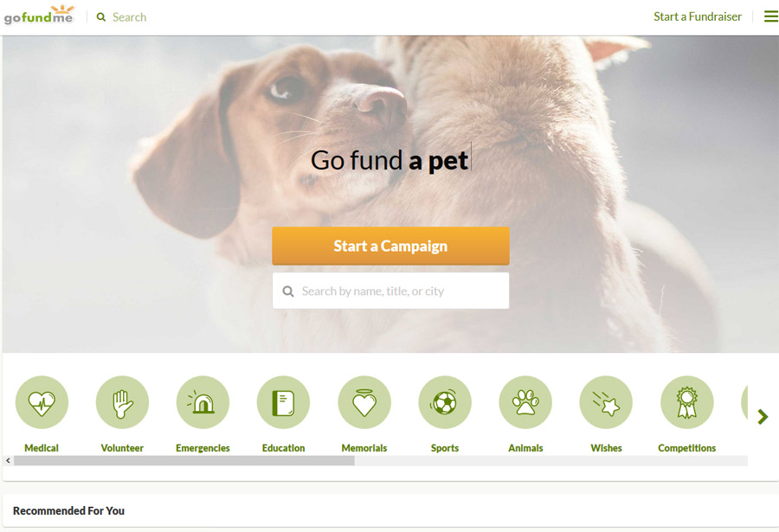Select the Sports soccer ball icon
This screenshot has width=779, height=532.
[x=445, y=402]
